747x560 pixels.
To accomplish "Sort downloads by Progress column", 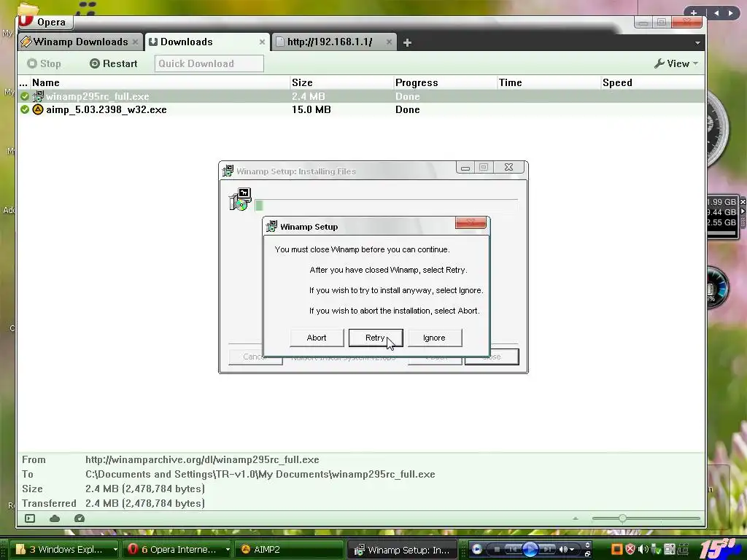I will pyautogui.click(x=446, y=82).
